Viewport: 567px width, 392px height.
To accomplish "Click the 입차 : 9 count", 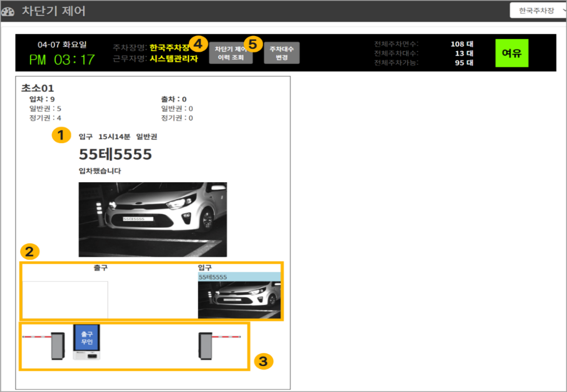I will coord(42,99).
